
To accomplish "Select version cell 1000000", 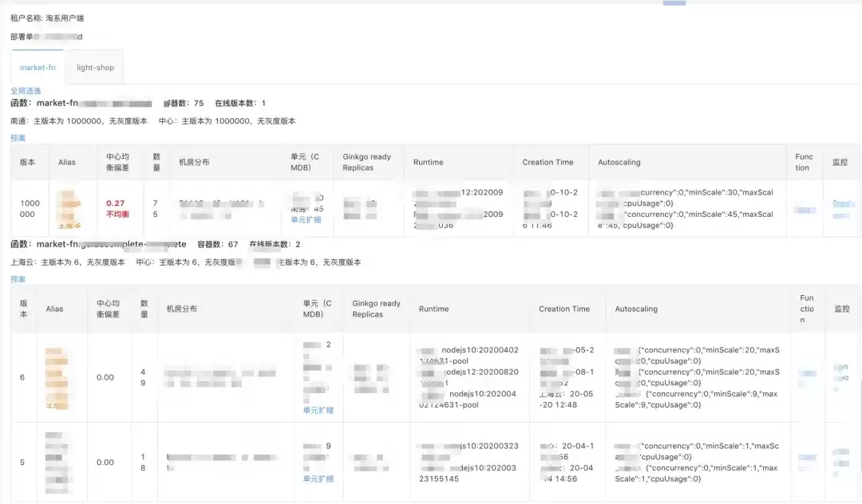I will [x=30, y=209].
